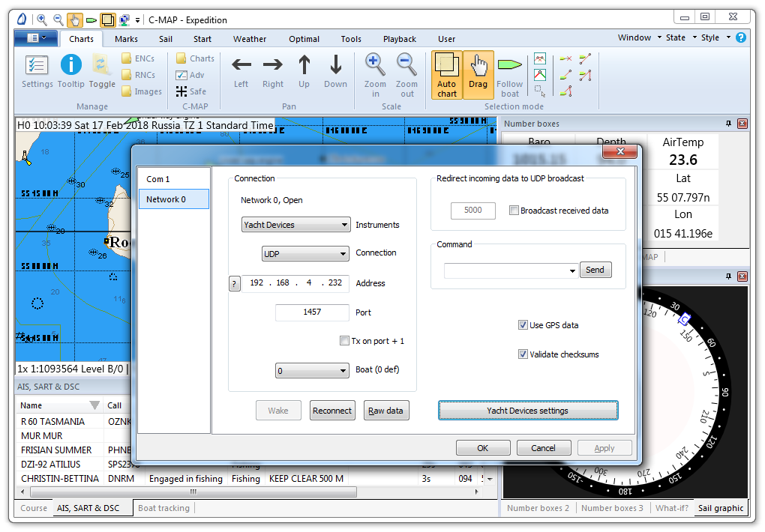
Task: Click the title bar zoom-out magnifier
Action: [58, 19]
